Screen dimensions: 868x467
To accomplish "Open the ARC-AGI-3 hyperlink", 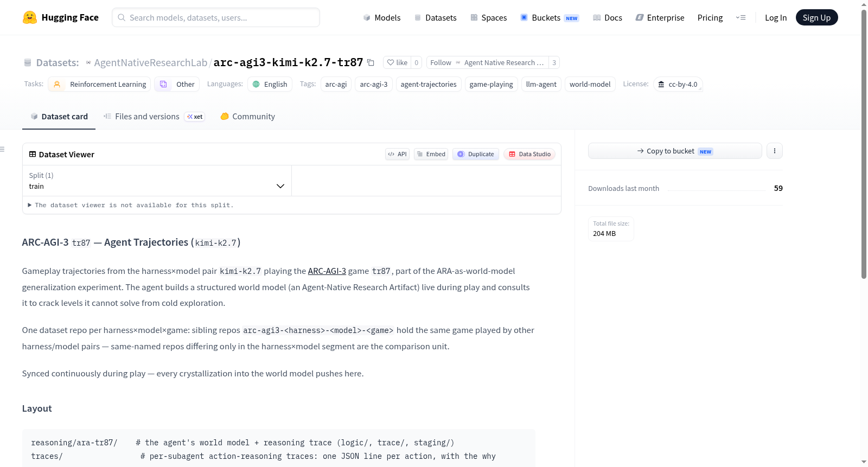I will tap(327, 271).
